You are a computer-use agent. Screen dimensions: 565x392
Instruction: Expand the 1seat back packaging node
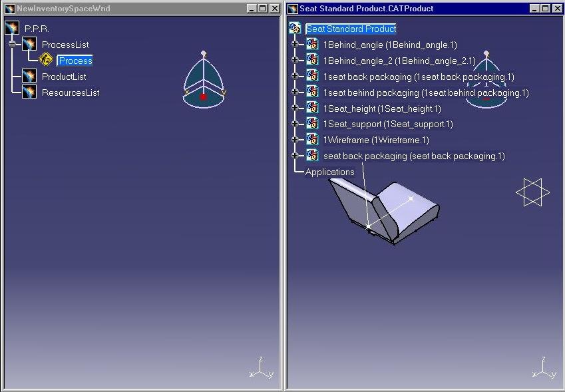pyautogui.click(x=295, y=76)
